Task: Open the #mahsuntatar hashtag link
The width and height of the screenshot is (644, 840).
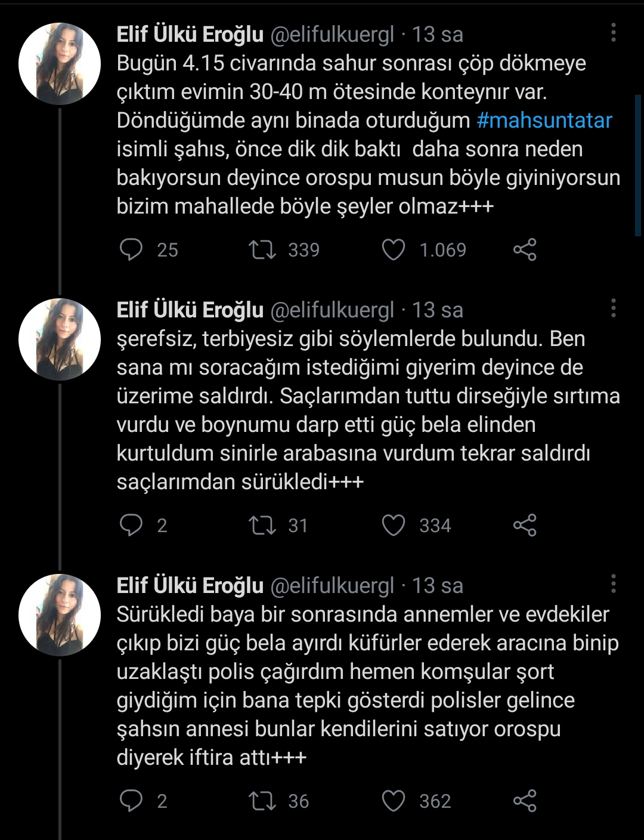Action: tap(544, 121)
